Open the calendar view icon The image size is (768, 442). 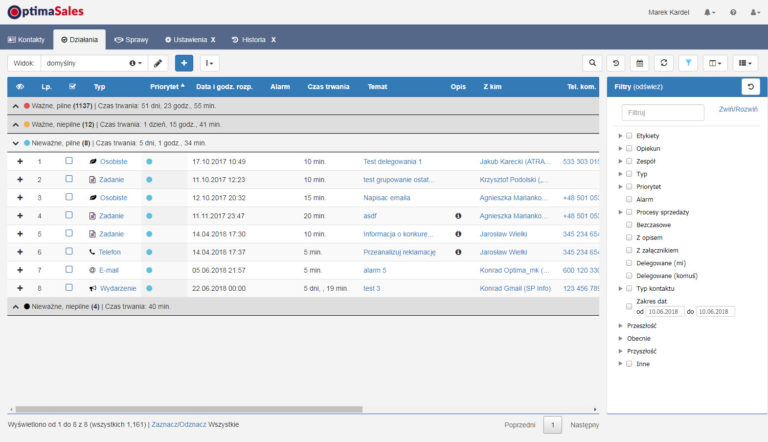(639, 63)
